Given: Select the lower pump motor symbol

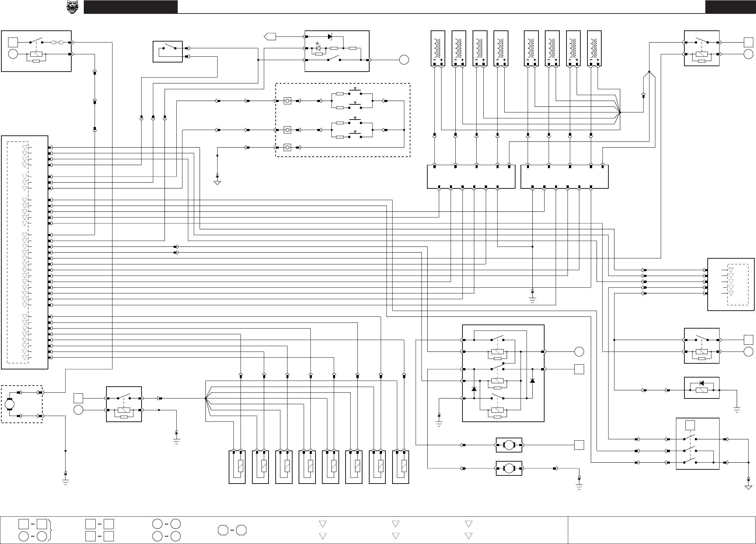Looking at the screenshot, I should pos(509,468).
